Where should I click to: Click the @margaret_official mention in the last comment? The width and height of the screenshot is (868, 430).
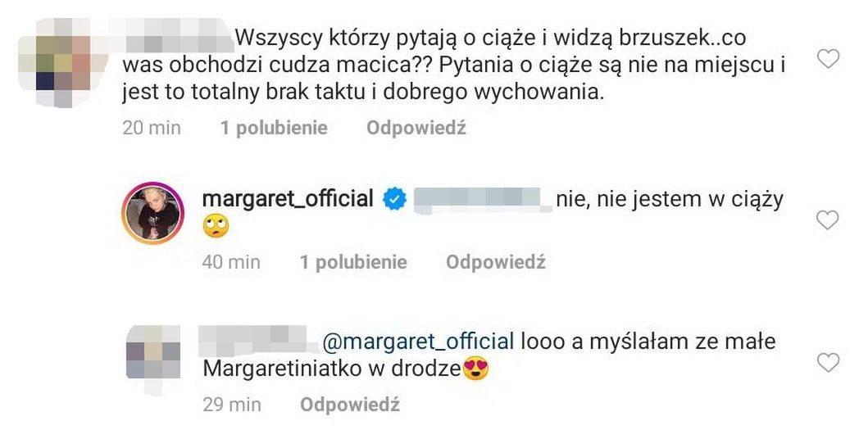(x=418, y=342)
